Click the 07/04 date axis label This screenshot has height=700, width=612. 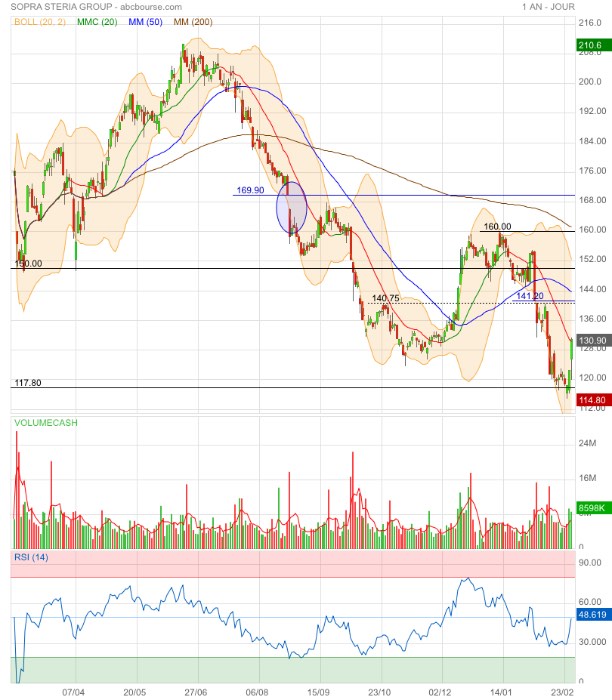tap(73, 692)
